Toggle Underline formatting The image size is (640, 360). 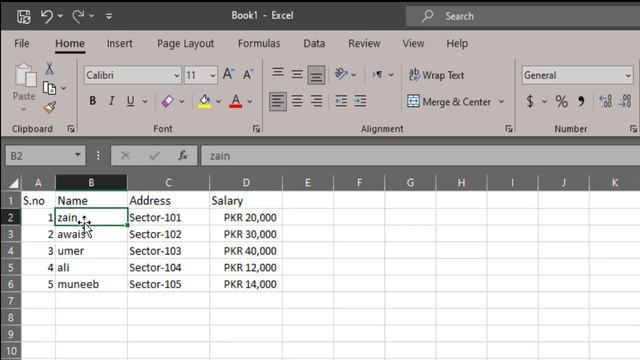(131, 101)
